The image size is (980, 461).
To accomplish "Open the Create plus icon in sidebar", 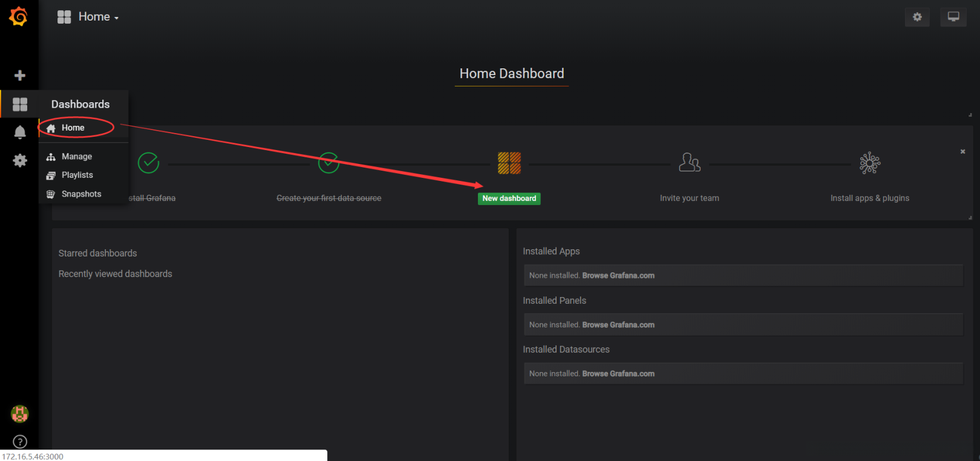I will 20,76.
